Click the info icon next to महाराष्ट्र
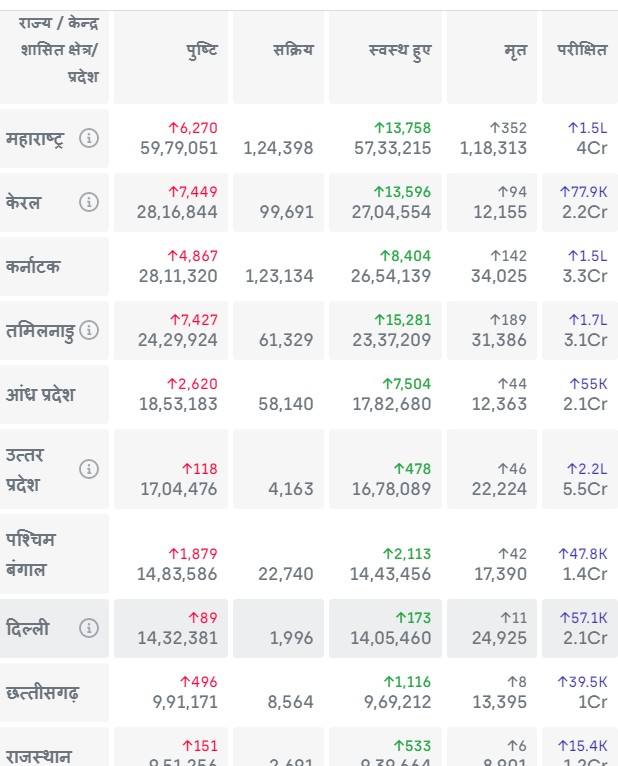The image size is (618, 766). tap(89, 139)
